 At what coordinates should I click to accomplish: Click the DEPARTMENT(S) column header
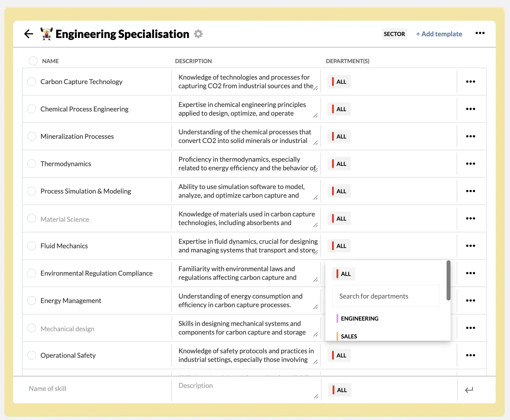click(347, 61)
